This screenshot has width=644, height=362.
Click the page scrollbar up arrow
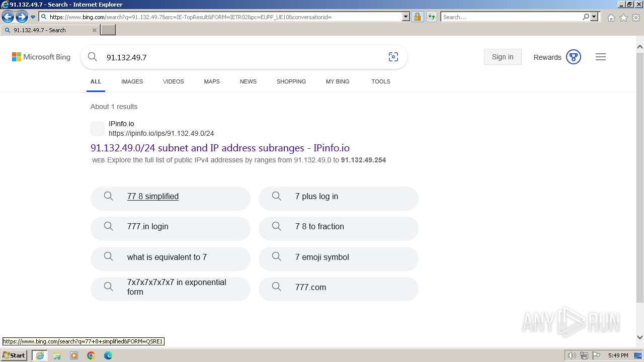point(640,47)
